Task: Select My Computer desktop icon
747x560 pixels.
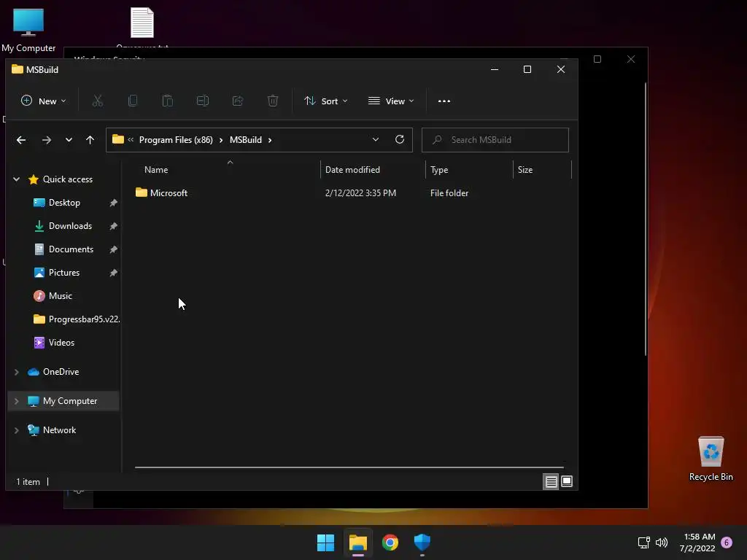Action: point(28,29)
